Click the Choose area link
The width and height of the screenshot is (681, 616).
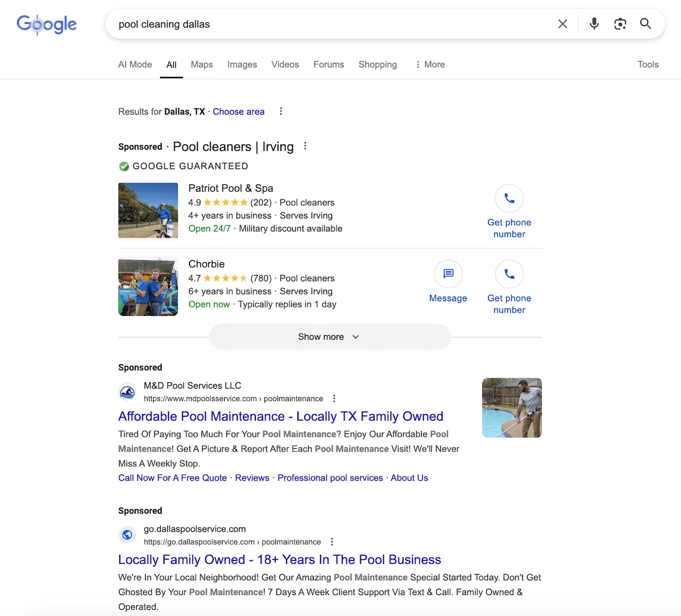tap(238, 112)
